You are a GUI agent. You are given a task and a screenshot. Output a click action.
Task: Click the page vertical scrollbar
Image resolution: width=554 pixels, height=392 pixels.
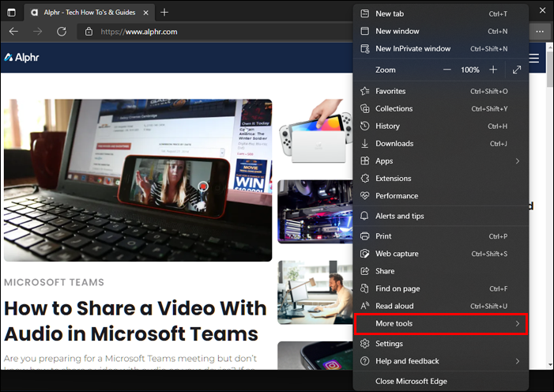pyautogui.click(x=550, y=206)
